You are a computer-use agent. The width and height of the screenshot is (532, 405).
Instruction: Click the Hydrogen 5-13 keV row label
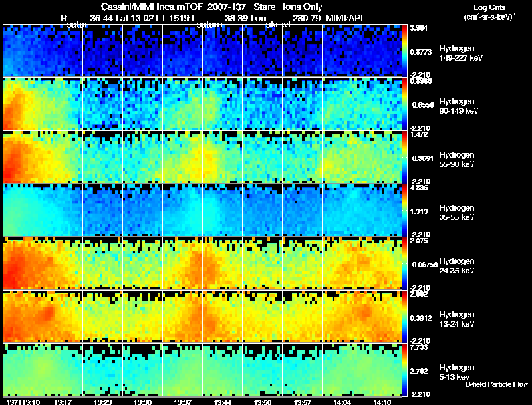click(457, 372)
